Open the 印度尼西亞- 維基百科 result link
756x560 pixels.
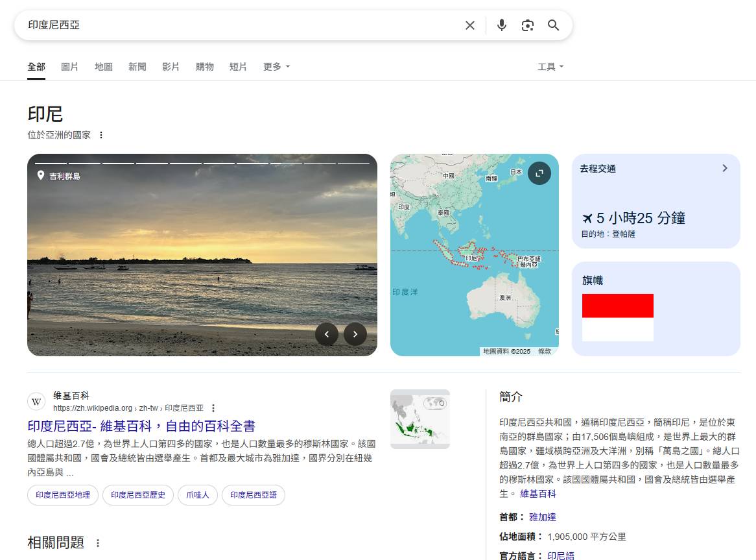click(141, 426)
